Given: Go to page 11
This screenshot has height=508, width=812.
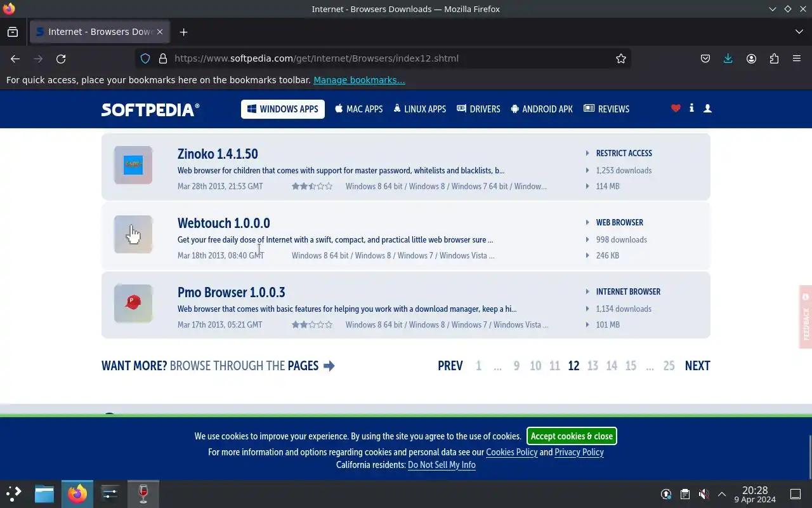Looking at the screenshot, I should click(x=554, y=366).
